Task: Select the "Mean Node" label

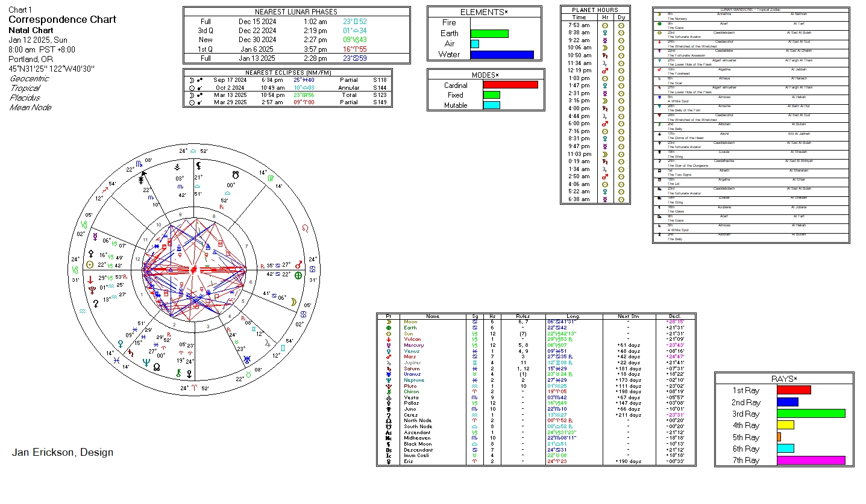Action: click(31, 107)
